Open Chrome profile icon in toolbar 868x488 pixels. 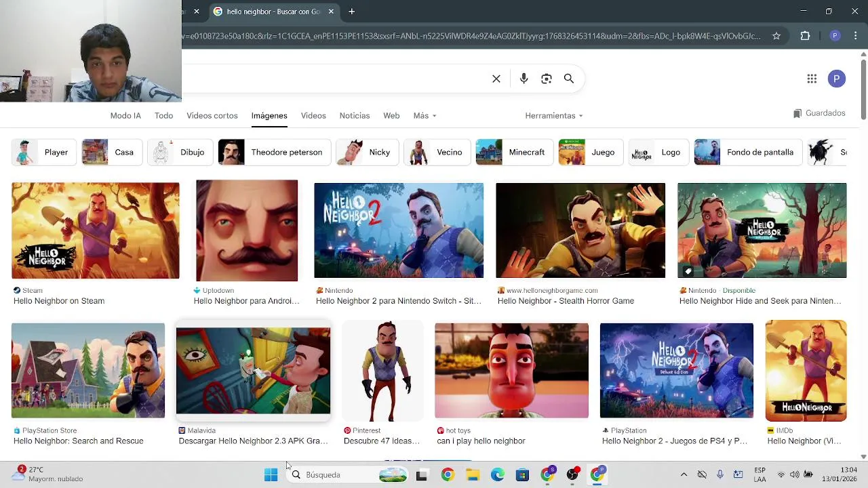(835, 36)
